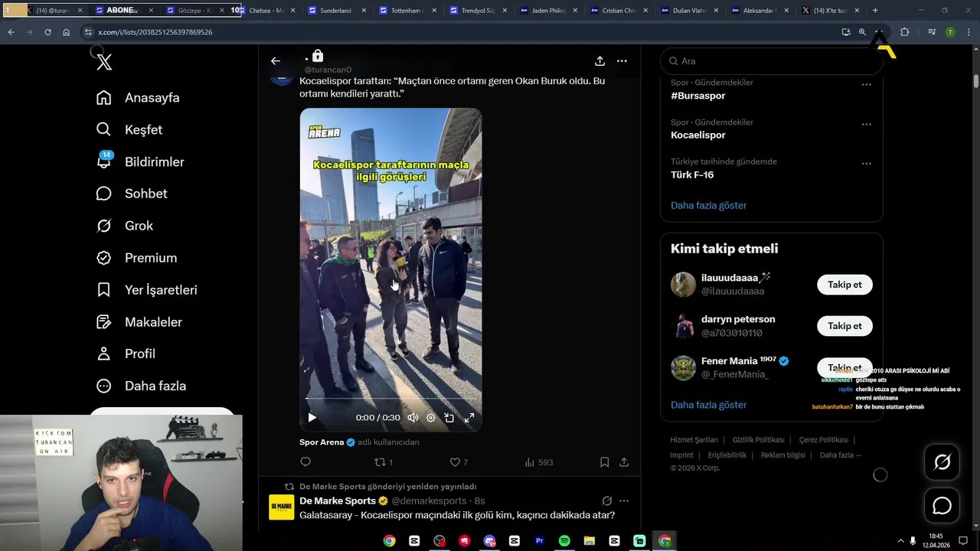Open Premium page

click(x=137, y=258)
